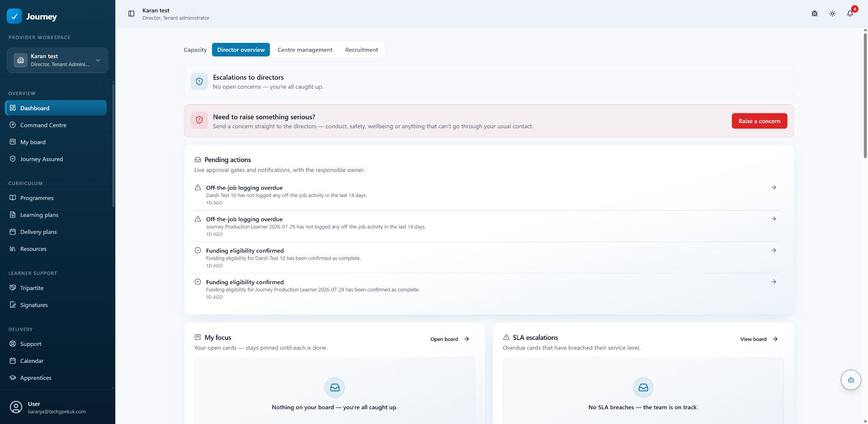Click the bug report icon
The width and height of the screenshot is (868, 424).
coord(815,14)
